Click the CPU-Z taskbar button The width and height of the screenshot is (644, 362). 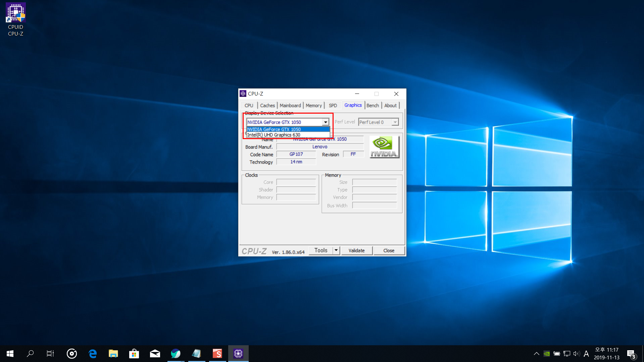(x=238, y=354)
